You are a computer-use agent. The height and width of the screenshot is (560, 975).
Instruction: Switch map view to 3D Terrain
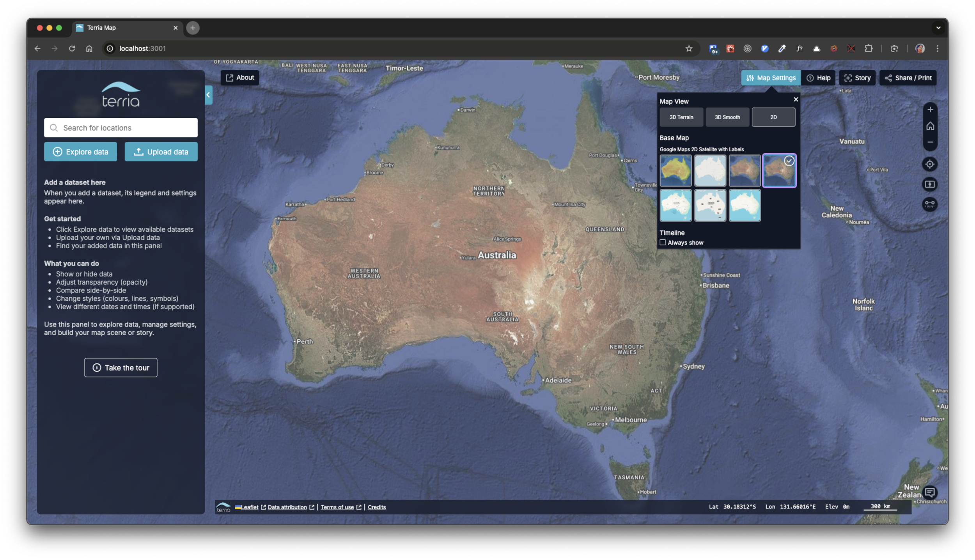point(681,117)
